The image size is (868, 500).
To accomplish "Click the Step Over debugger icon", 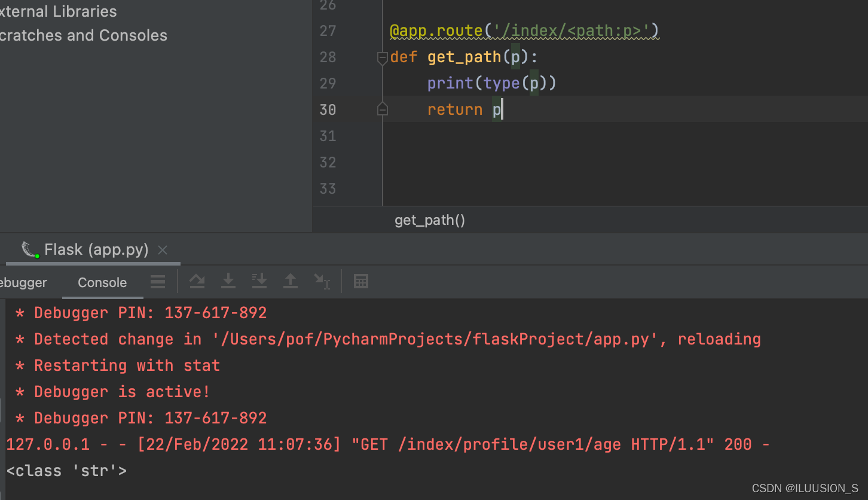I will click(197, 281).
